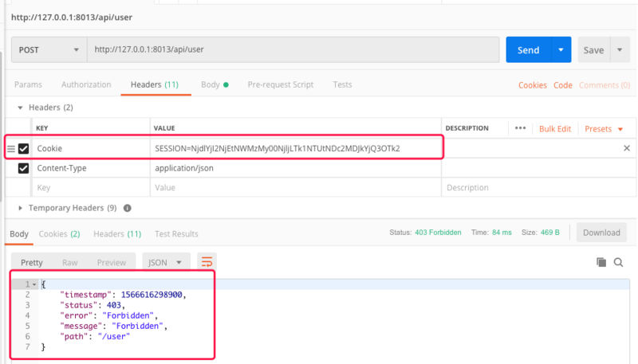Click the SESSION cookie value cell
638x364 pixels.
point(296,148)
